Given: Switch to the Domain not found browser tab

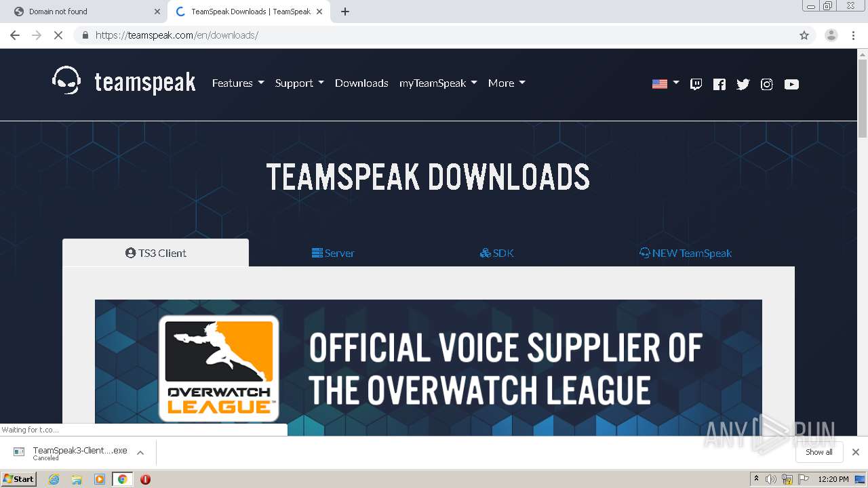Looking at the screenshot, I should [83, 12].
